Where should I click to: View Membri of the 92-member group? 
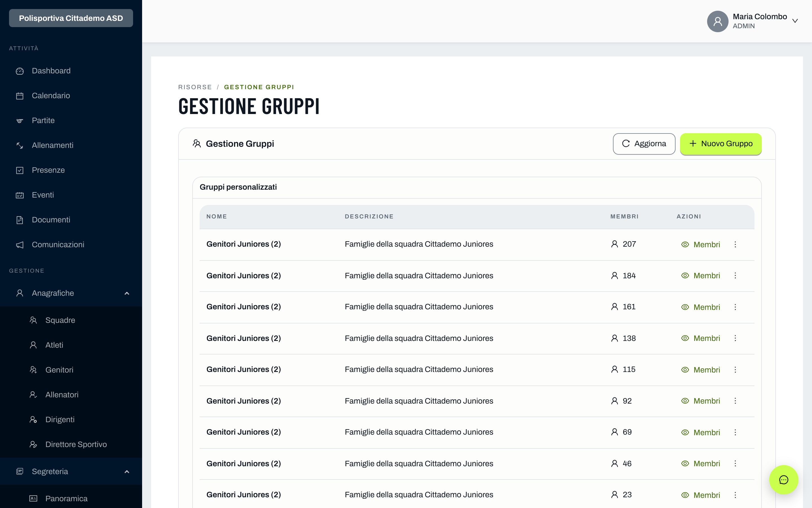[701, 401]
